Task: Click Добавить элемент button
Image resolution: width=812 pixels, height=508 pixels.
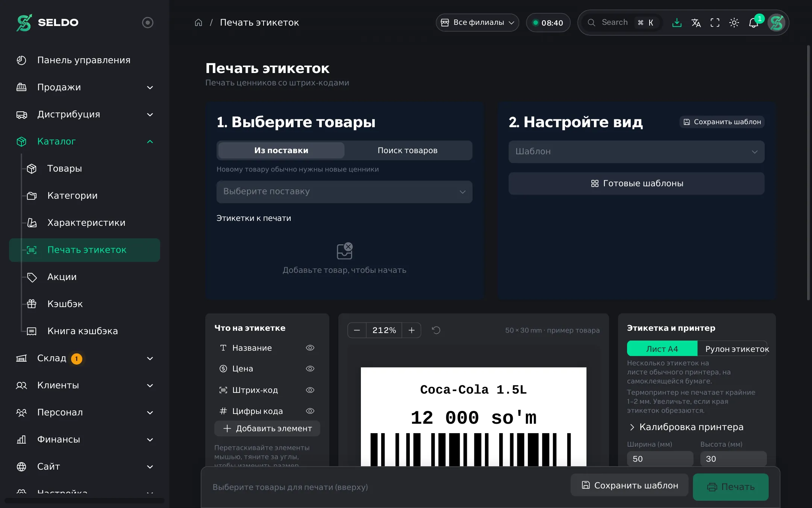Action: click(x=267, y=429)
